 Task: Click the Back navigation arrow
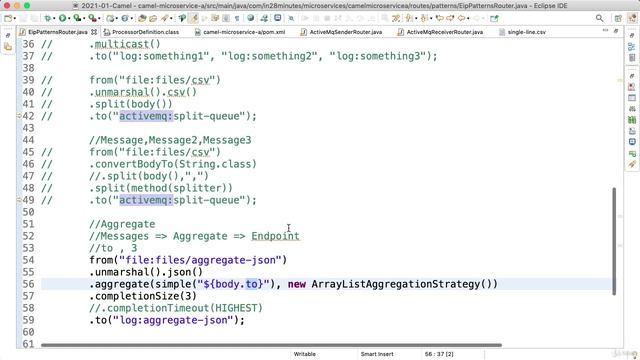(x=461, y=18)
